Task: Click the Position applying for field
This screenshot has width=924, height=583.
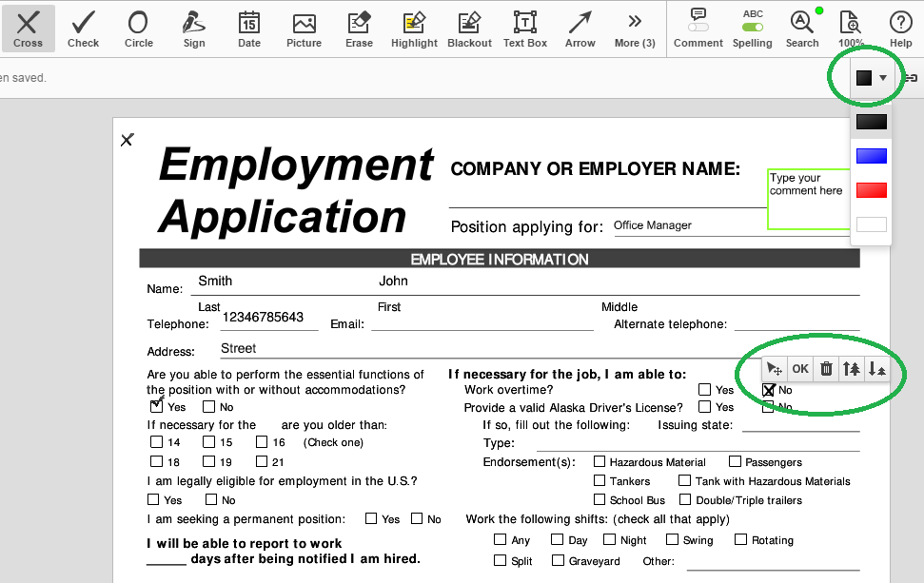Action: coord(731,226)
